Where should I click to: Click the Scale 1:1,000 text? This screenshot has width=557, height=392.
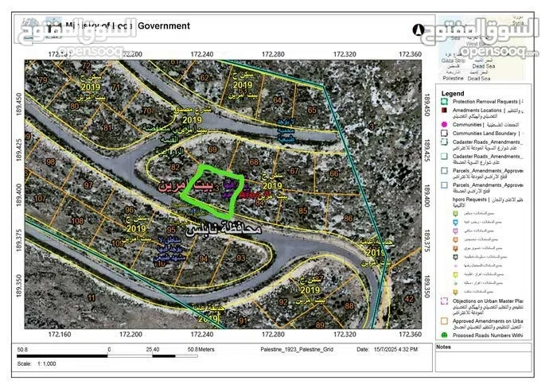click(34, 363)
